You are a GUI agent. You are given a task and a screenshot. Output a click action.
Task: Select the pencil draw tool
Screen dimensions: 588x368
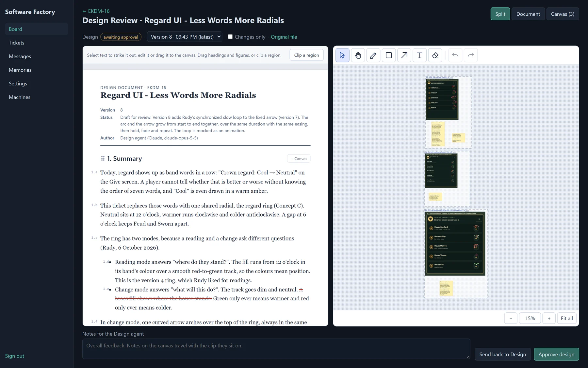(x=373, y=55)
